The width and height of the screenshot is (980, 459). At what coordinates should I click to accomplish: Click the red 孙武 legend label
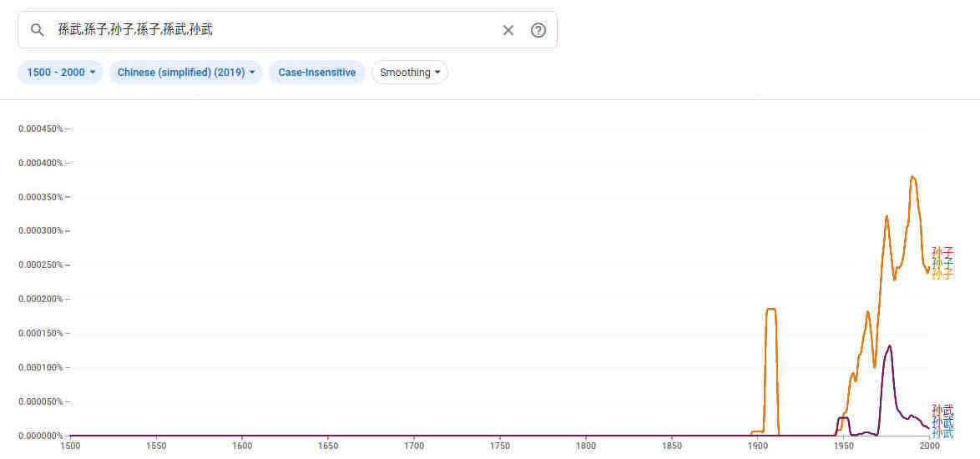[x=942, y=410]
